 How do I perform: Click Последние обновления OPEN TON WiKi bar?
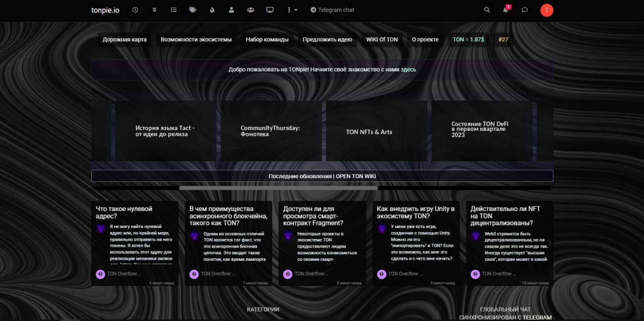[322, 176]
